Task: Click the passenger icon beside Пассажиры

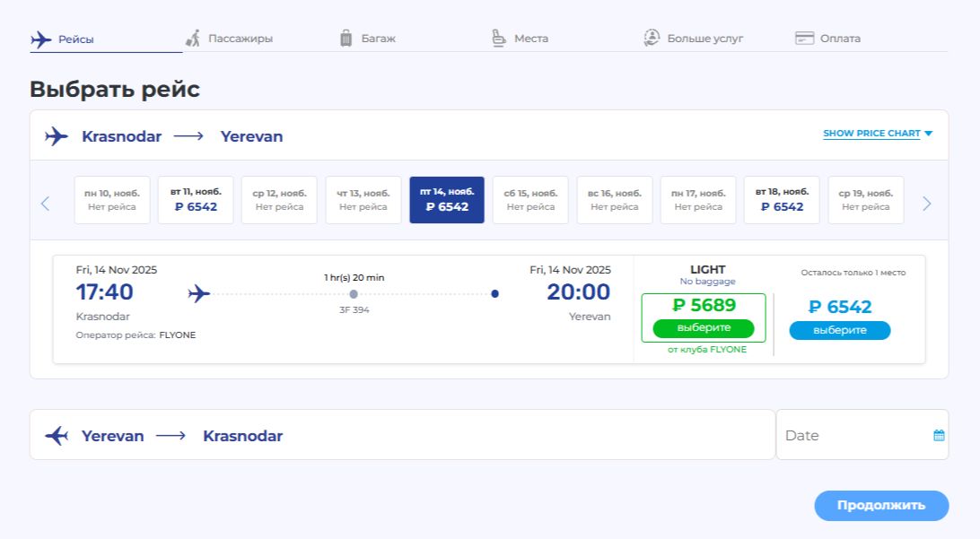Action: click(x=193, y=39)
